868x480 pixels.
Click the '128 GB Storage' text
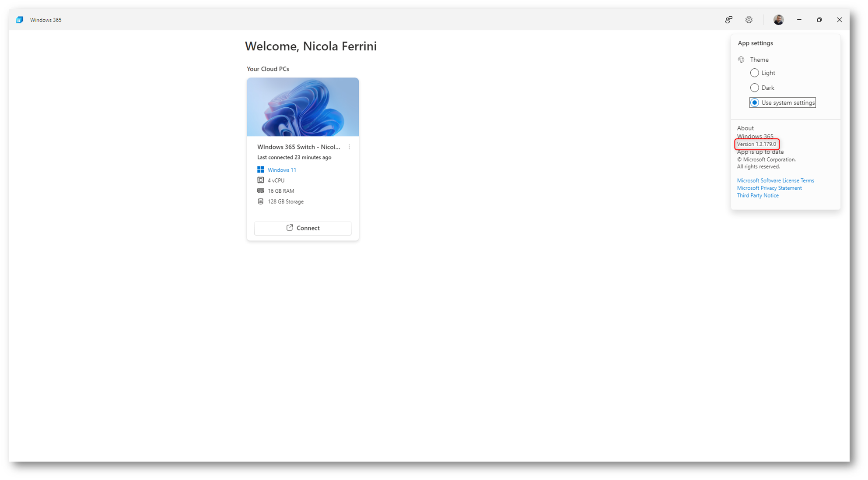286,201
